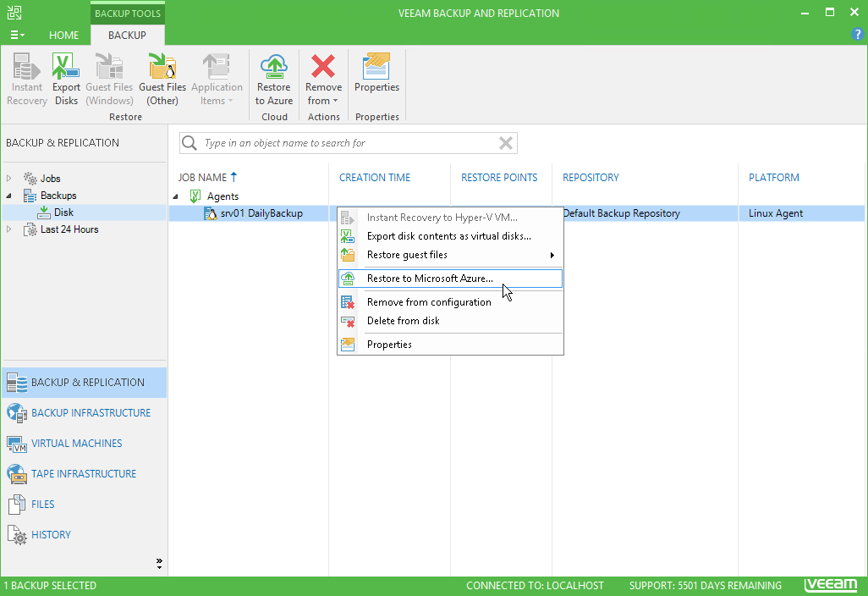Click the Files documents icon
This screenshot has height=596, width=868.
click(x=17, y=504)
